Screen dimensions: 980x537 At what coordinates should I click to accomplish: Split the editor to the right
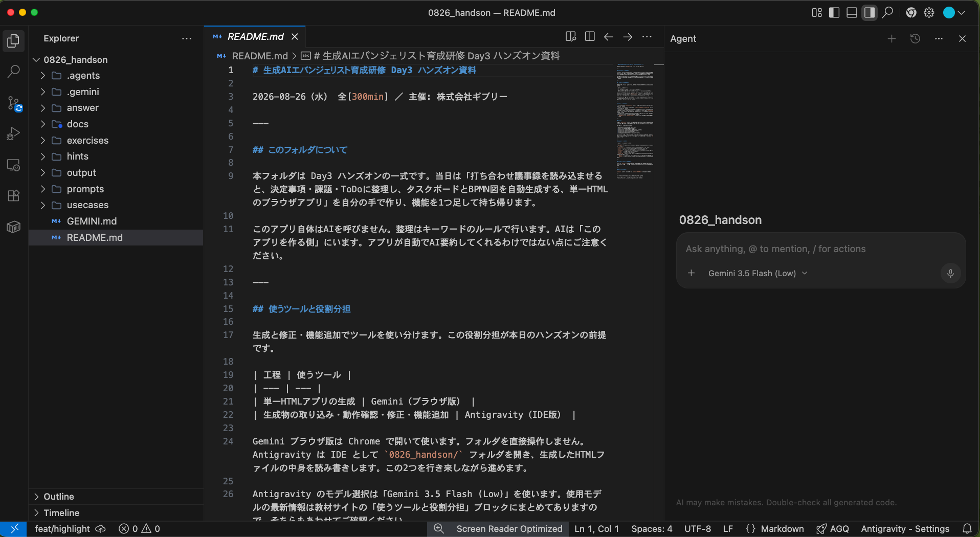click(590, 37)
